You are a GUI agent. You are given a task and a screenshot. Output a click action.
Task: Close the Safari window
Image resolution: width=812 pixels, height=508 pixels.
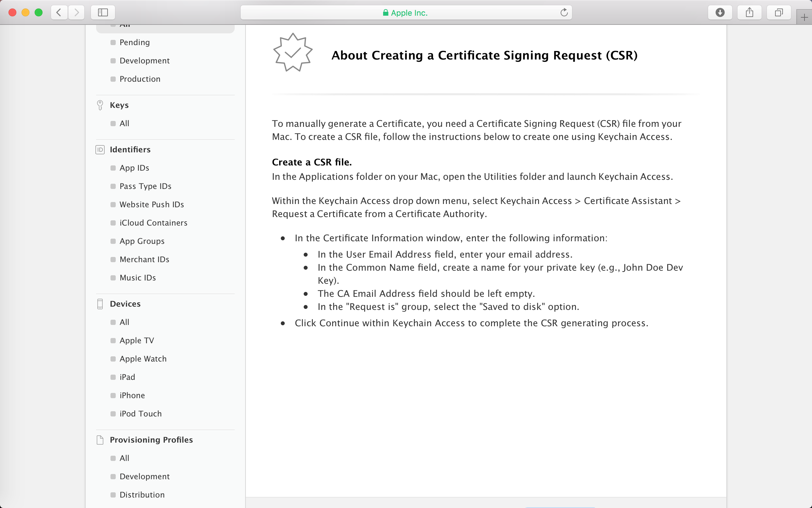[x=12, y=13]
